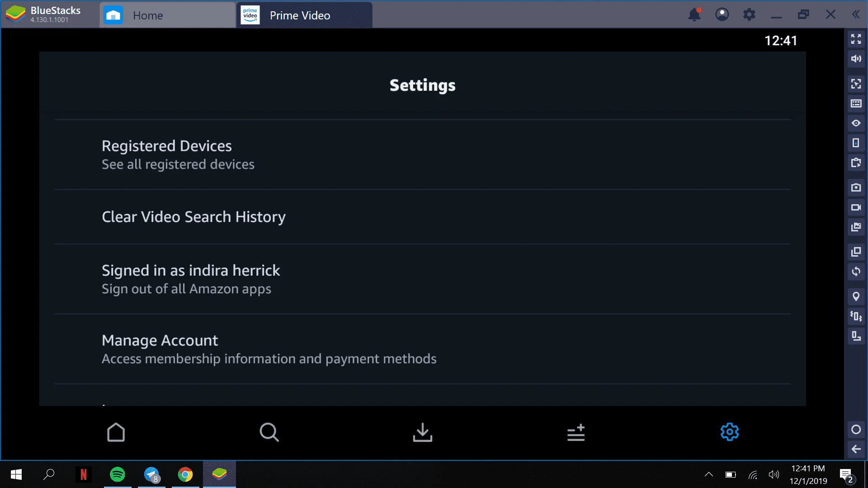Select the blue Settings gear in bottom navigation
The image size is (868, 488).
[729, 432]
